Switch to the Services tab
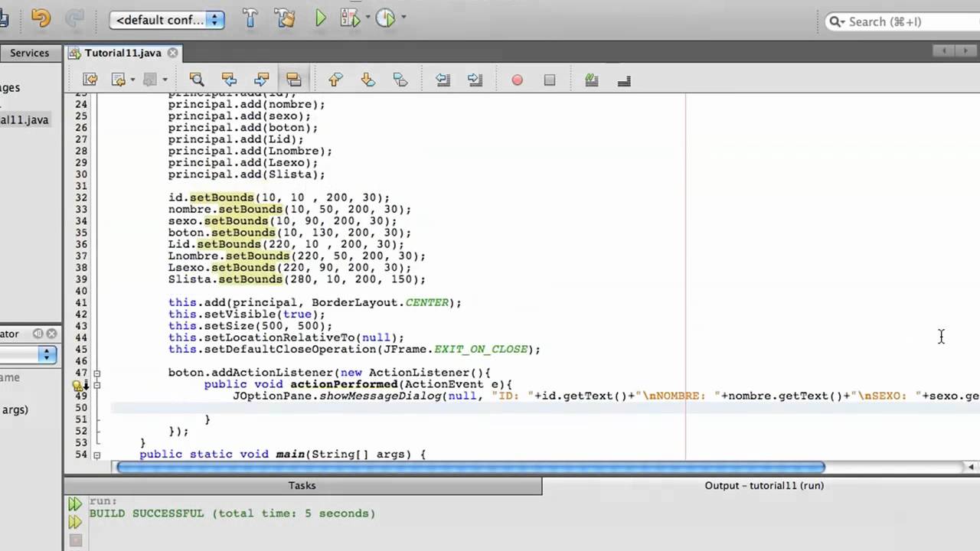 coord(30,53)
